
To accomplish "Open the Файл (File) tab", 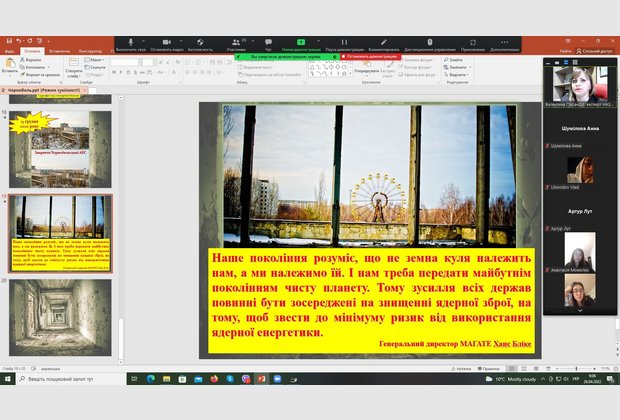I will tap(9, 51).
